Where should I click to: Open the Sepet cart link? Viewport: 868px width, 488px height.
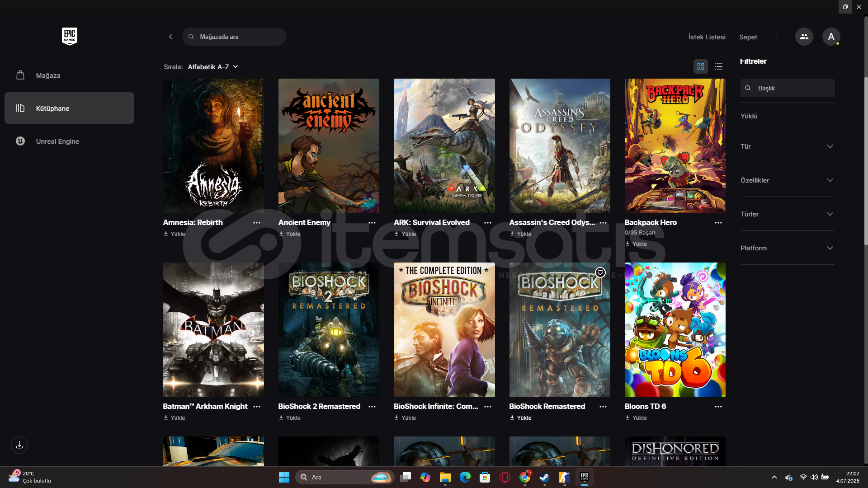click(x=748, y=37)
